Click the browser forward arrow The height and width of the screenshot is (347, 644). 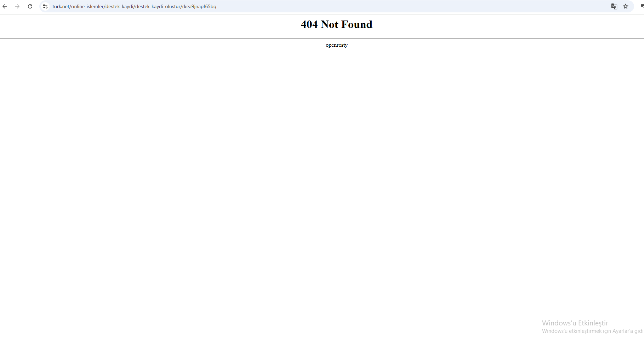pos(17,6)
